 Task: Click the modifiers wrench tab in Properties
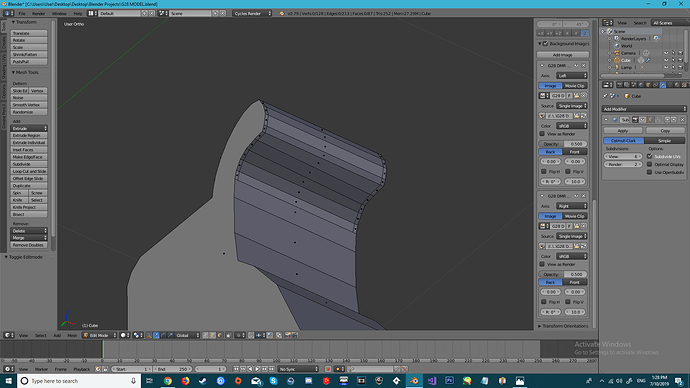click(663, 85)
